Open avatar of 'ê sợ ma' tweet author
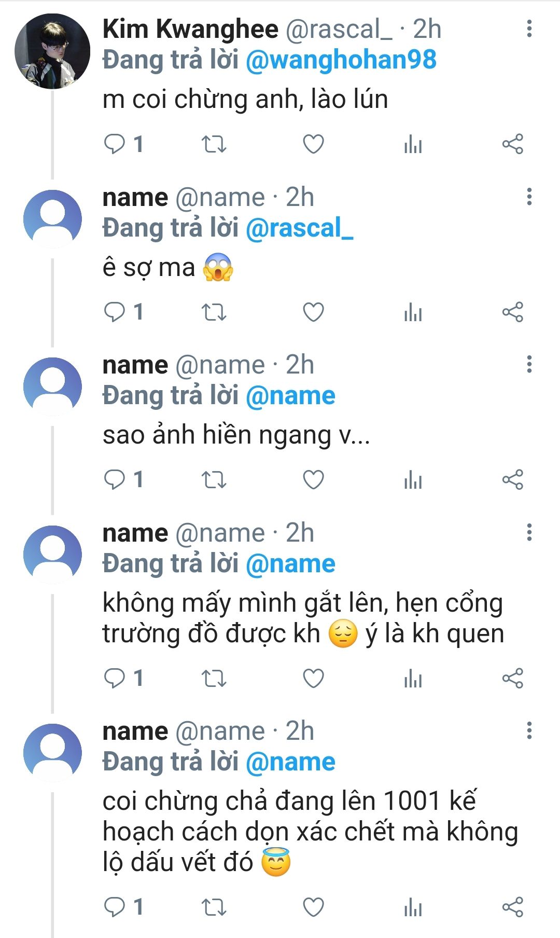The height and width of the screenshot is (938, 560). pyautogui.click(x=52, y=219)
